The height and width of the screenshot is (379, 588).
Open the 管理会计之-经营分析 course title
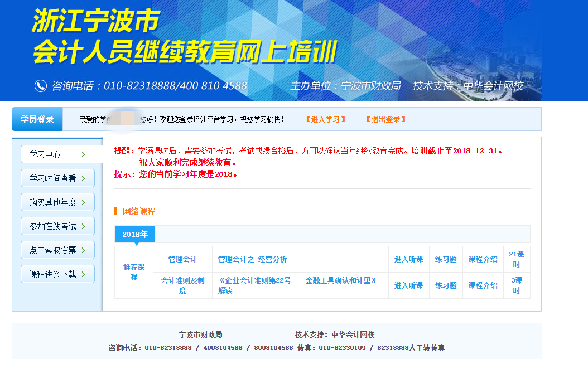point(252,259)
